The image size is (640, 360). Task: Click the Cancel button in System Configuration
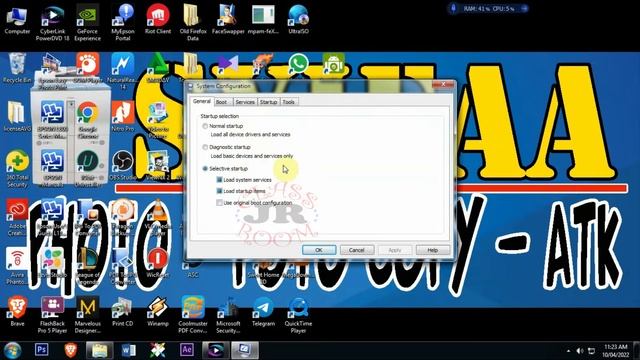pyautogui.click(x=357, y=250)
